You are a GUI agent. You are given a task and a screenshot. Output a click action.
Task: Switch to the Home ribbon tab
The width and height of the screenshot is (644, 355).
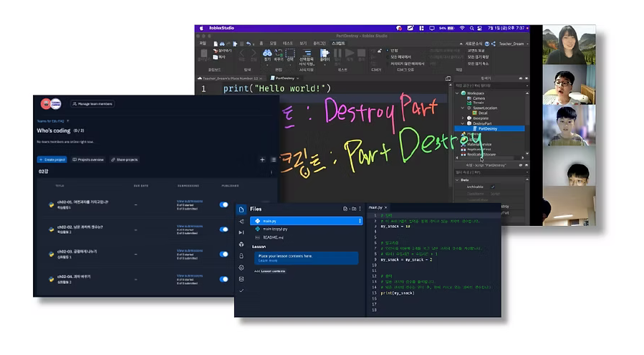tap(261, 43)
